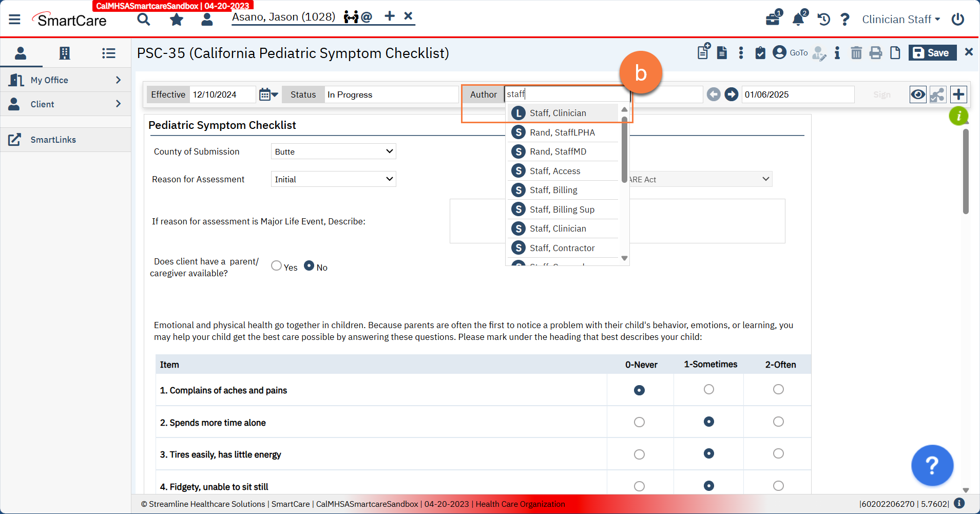Open County of Submission dropdown
Screen dimensions: 980x514
[333, 151]
